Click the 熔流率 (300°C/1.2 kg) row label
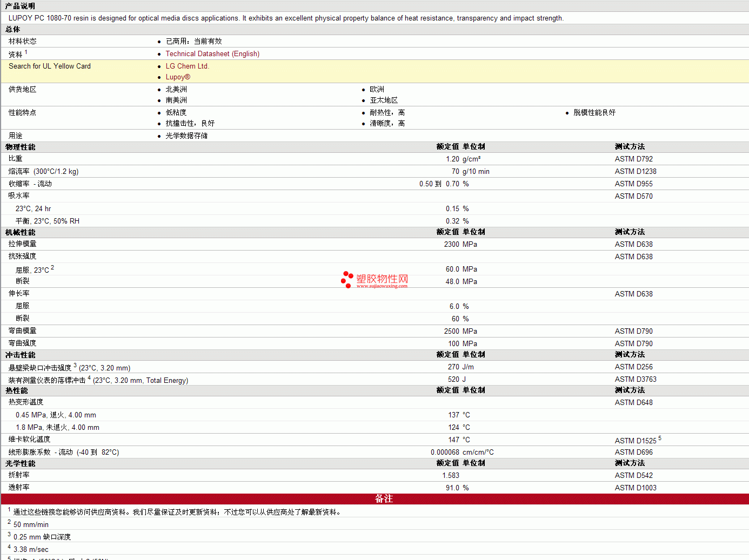The image size is (749, 560). coord(43,172)
